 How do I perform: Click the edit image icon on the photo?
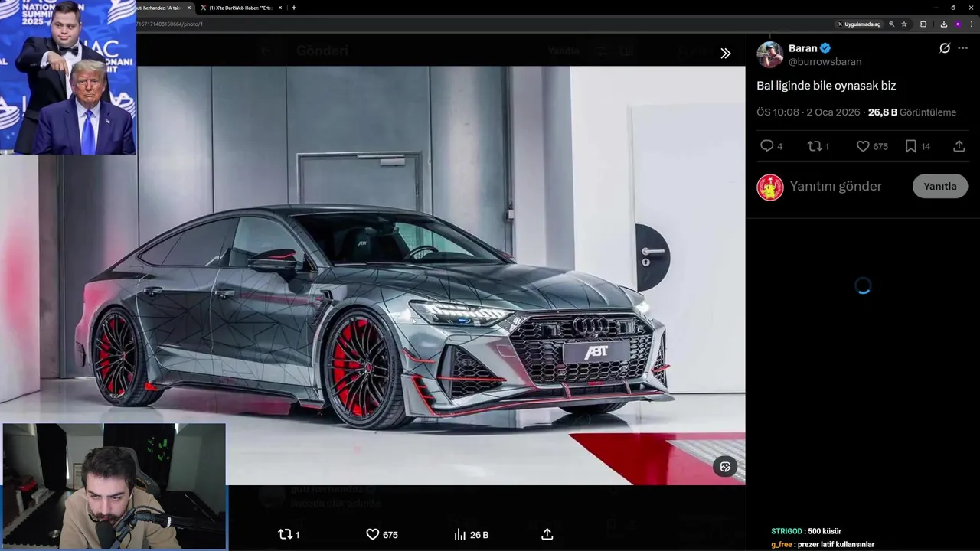tap(725, 467)
